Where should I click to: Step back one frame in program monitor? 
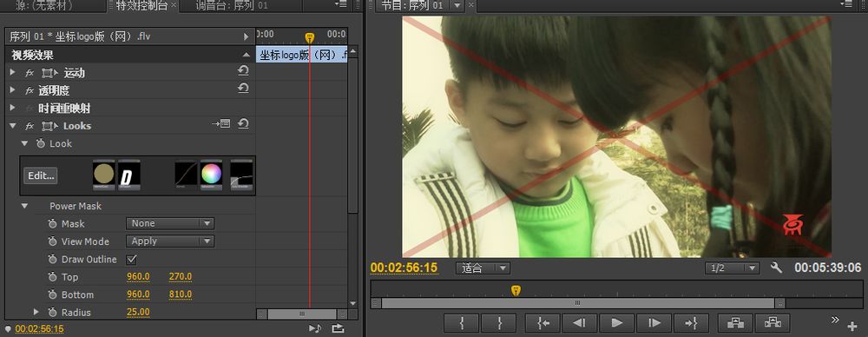click(580, 322)
